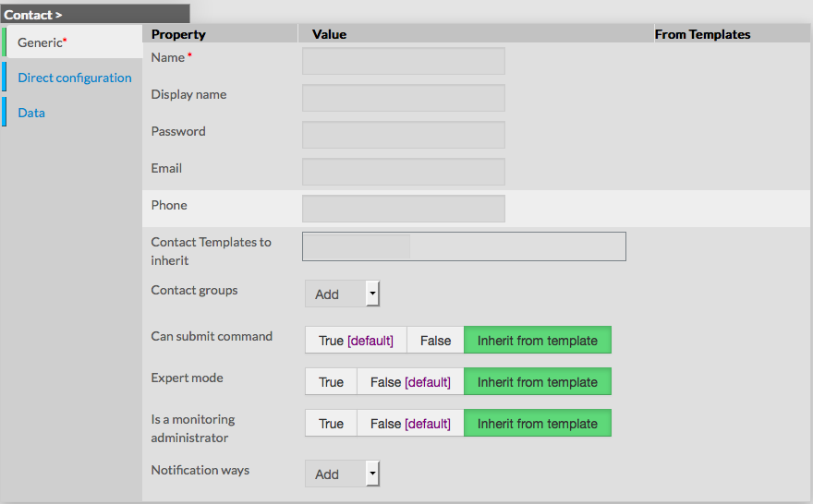813x504 pixels.
Task: Go to the Data tab
Action: tap(31, 113)
